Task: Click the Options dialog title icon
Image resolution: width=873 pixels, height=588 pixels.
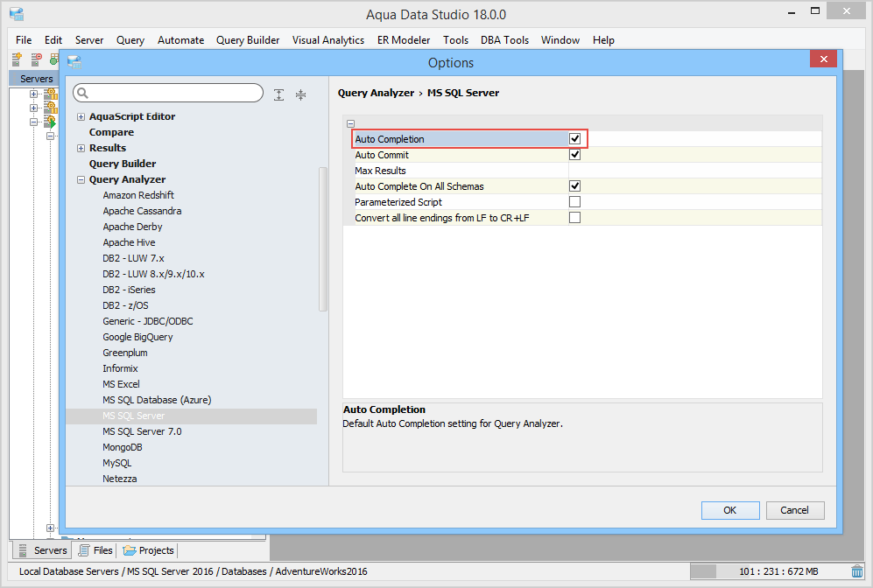Action: click(74, 62)
